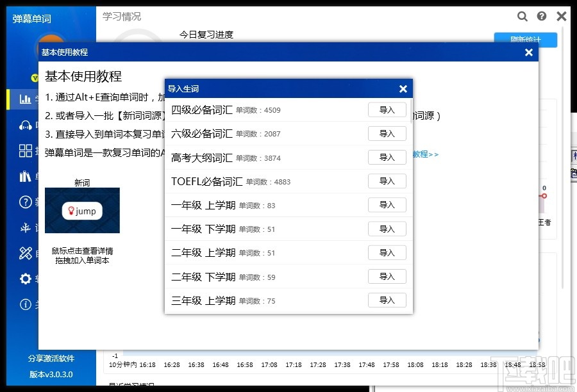The image size is (577, 392).
Task: Click the location pin on the jump card
Action: point(72,211)
